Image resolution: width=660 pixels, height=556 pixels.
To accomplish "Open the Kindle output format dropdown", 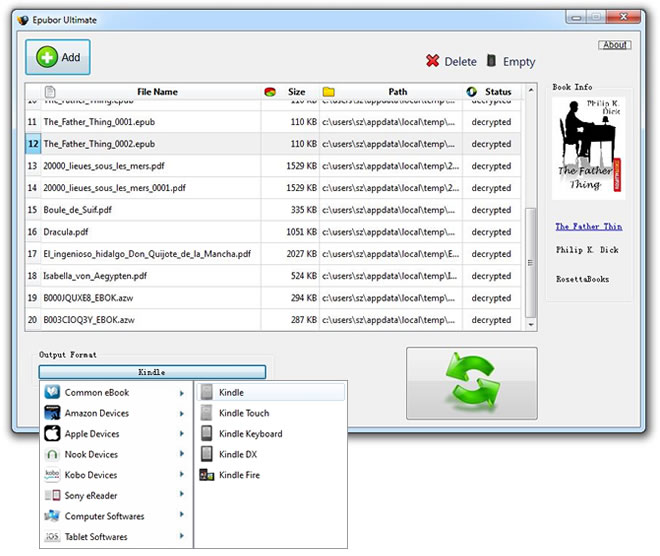I will click(x=152, y=372).
